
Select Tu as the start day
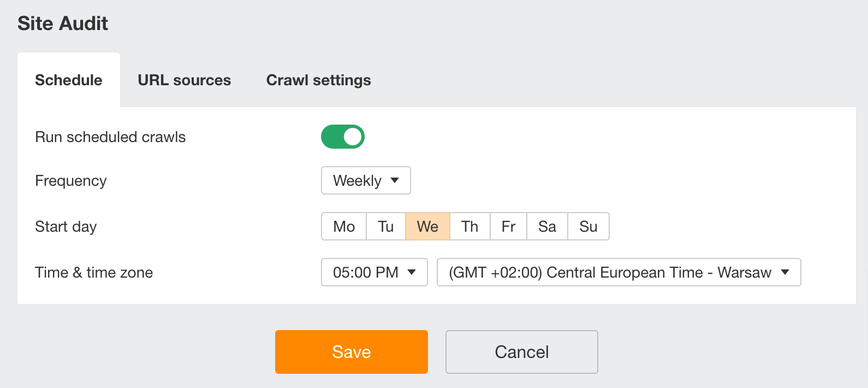click(385, 226)
